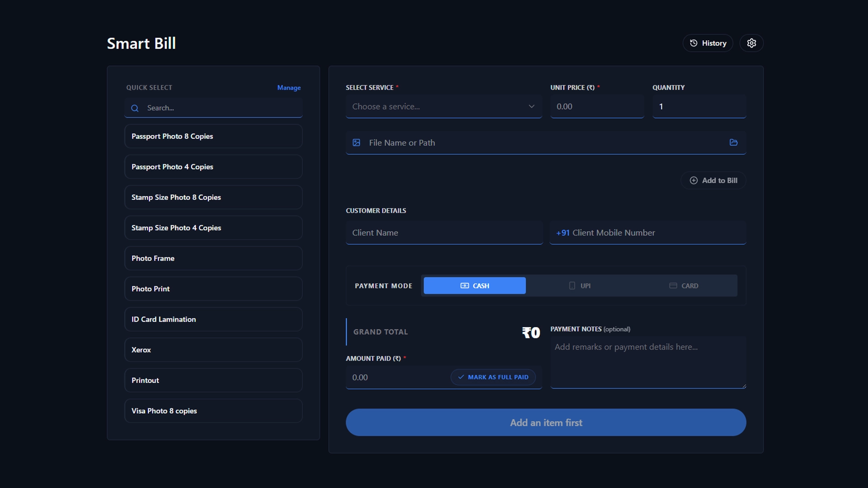This screenshot has height=488, width=868.
Task: Select UPI payment mode
Action: [580, 286]
